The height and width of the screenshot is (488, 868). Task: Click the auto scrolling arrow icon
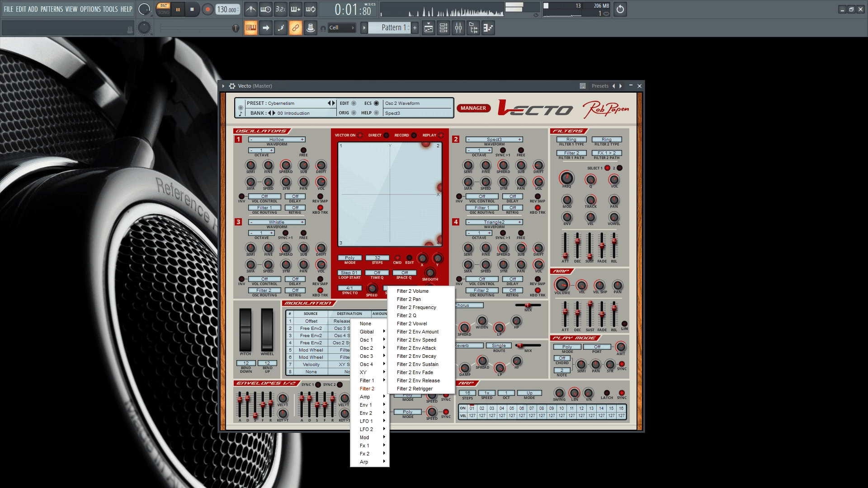tap(266, 28)
